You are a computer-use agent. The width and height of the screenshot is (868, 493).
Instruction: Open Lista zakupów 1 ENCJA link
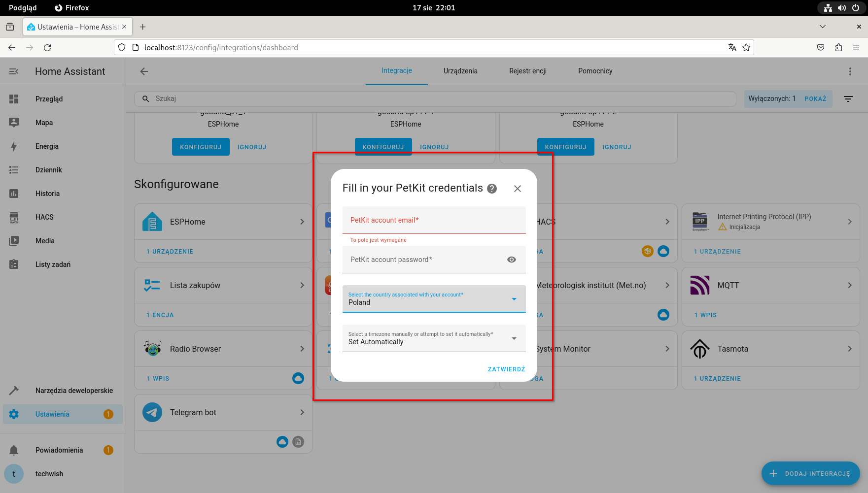pos(160,315)
